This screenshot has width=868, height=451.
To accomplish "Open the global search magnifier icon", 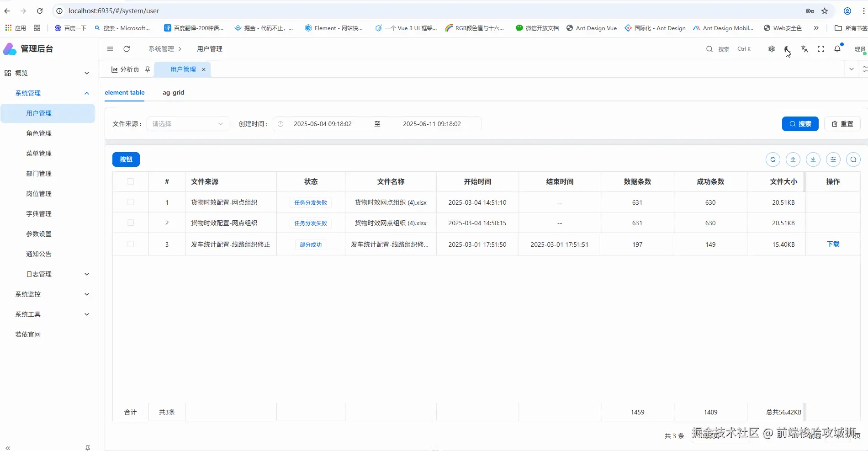I will coord(709,49).
